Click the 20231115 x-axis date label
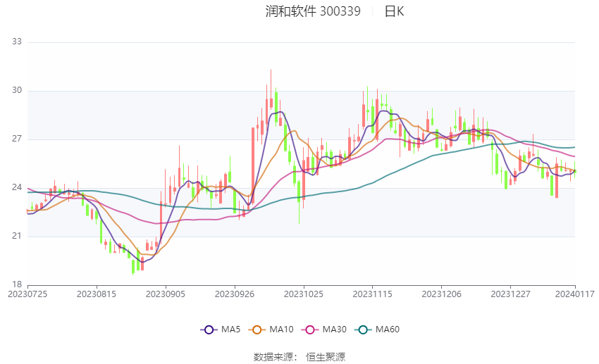This screenshot has width=599, height=364. pos(373,294)
